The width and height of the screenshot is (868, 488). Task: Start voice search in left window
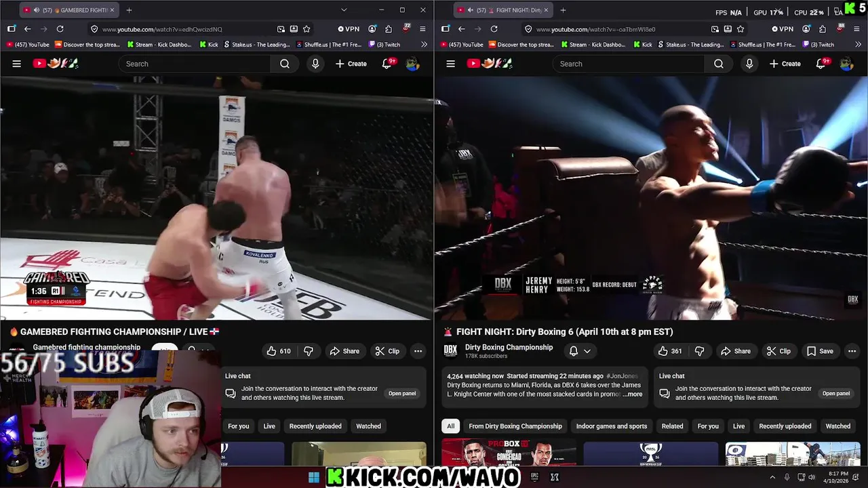315,64
